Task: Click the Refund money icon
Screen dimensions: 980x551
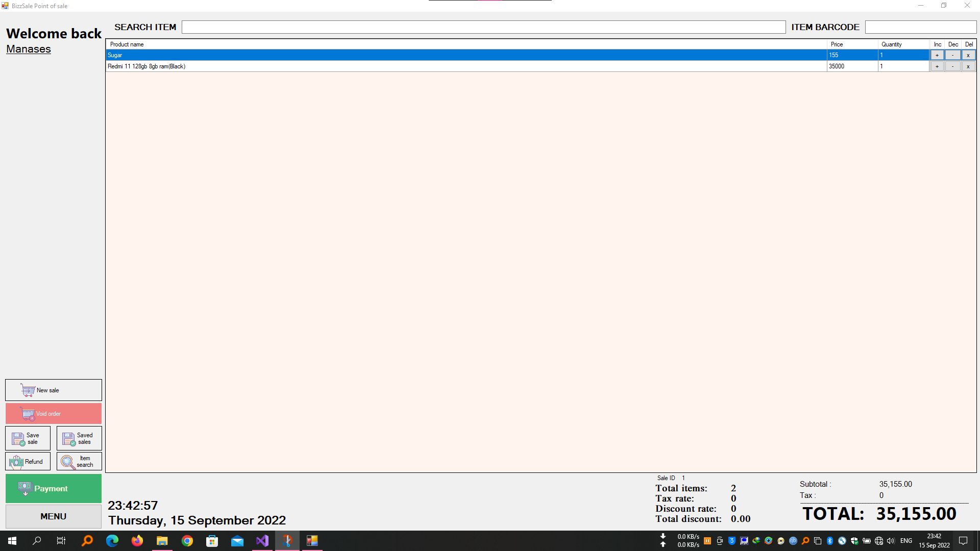Action: click(16, 462)
